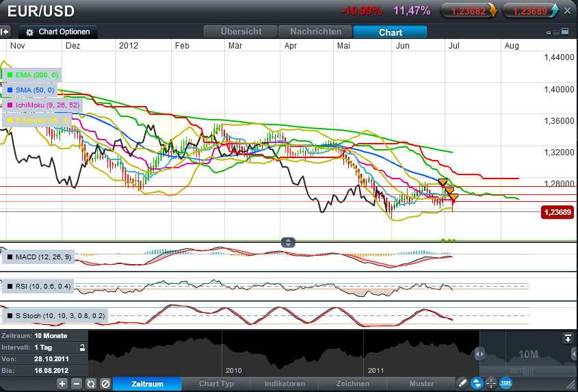Viewport: 578px width, 392px height.
Task: Click the buy price 1,23689 button
Action: pos(531,11)
